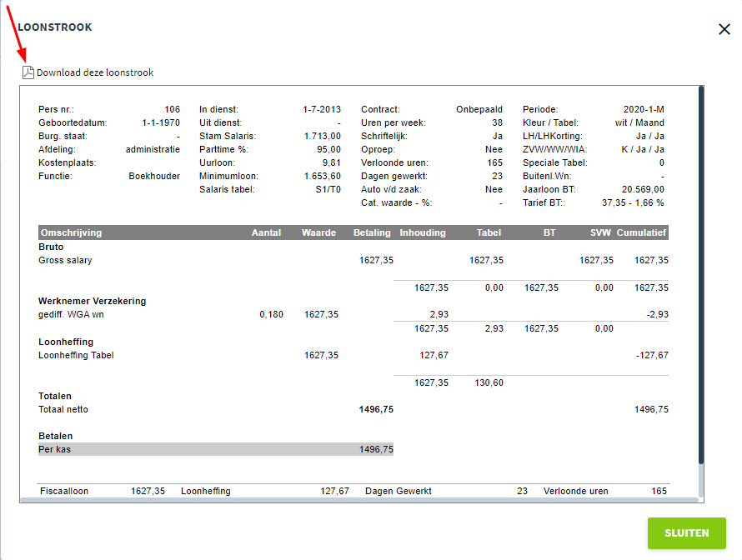Click the Inhouding column header

(423, 232)
